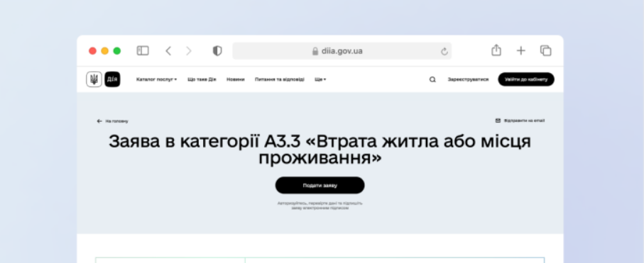Click the black Дія logo
Screen dimensions: 644x263
[x=112, y=79]
